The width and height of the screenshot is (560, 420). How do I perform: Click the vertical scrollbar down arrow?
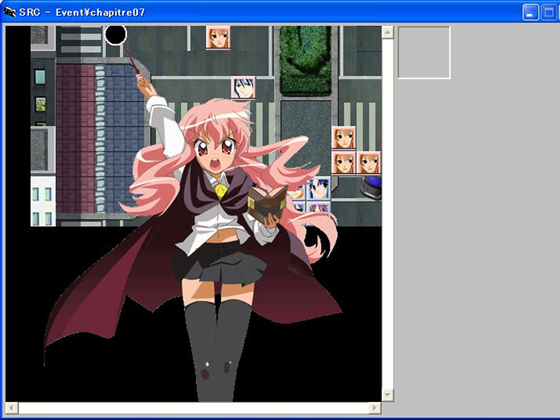point(388,395)
